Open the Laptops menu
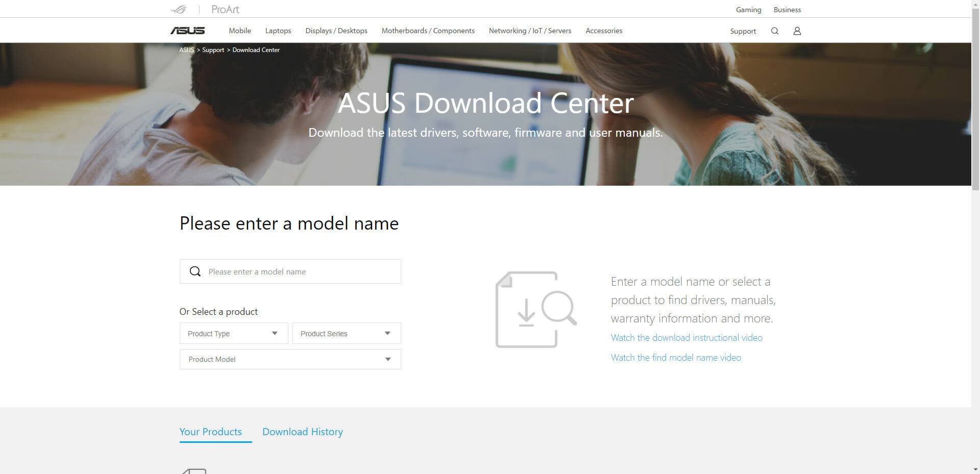This screenshot has width=980, height=474. point(278,31)
